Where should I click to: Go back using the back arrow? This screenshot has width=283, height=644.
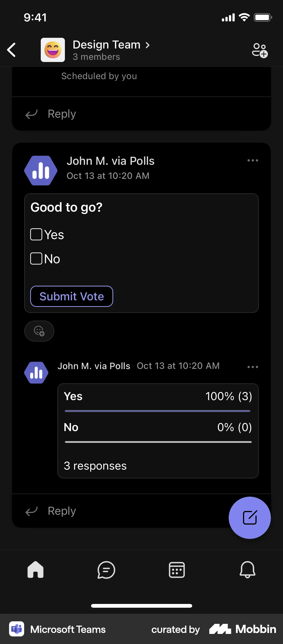[x=11, y=50]
